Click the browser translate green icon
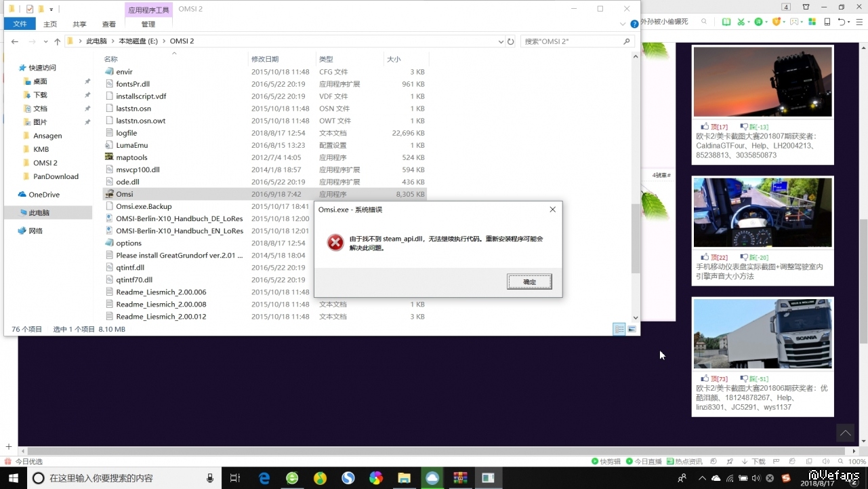The height and width of the screenshot is (489, 868). point(759,22)
